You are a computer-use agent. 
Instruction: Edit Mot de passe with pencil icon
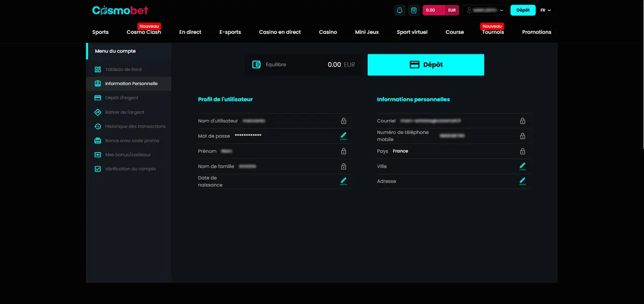[x=343, y=136]
